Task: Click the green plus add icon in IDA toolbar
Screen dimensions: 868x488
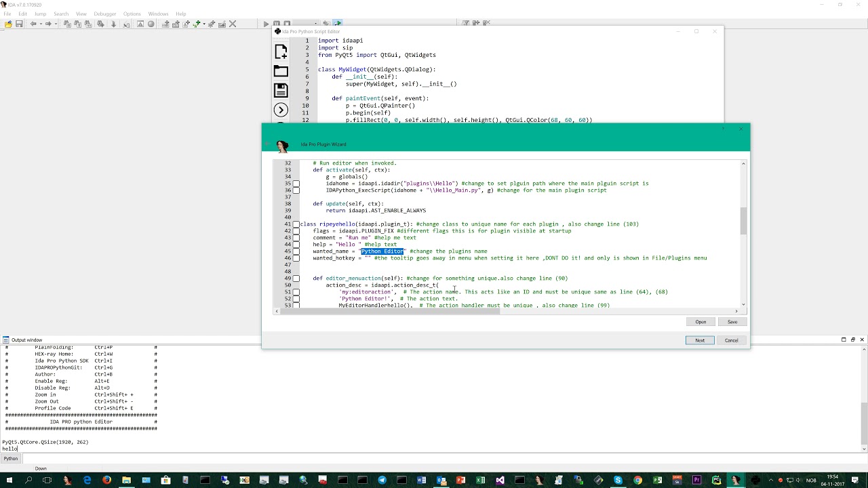Action: pos(197,24)
